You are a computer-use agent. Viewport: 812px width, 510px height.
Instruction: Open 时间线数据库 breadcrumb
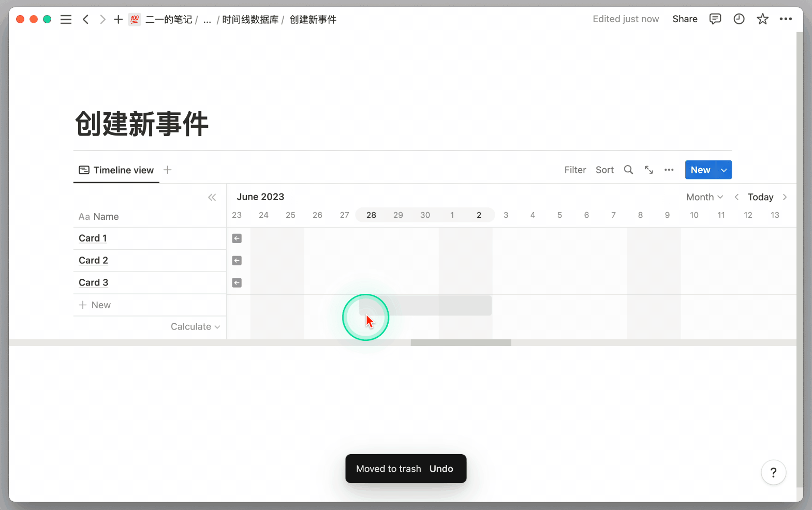click(250, 20)
